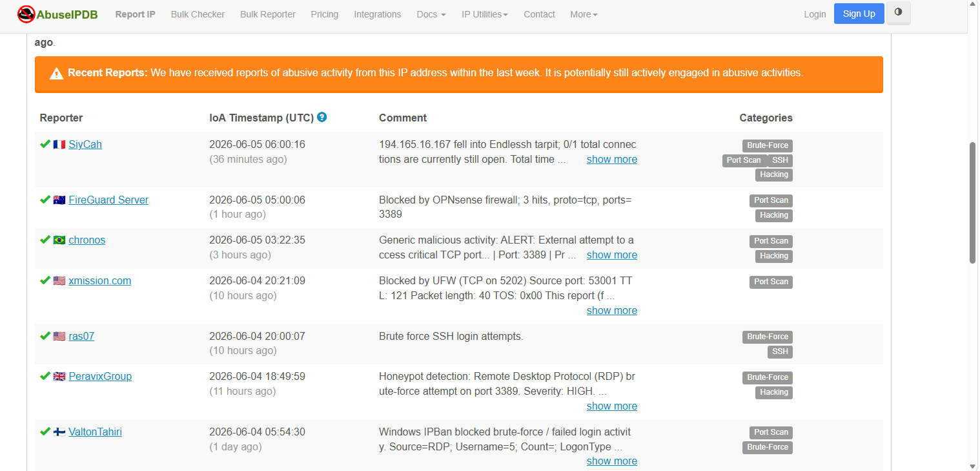Show more of SiyCah's comment

click(x=612, y=160)
